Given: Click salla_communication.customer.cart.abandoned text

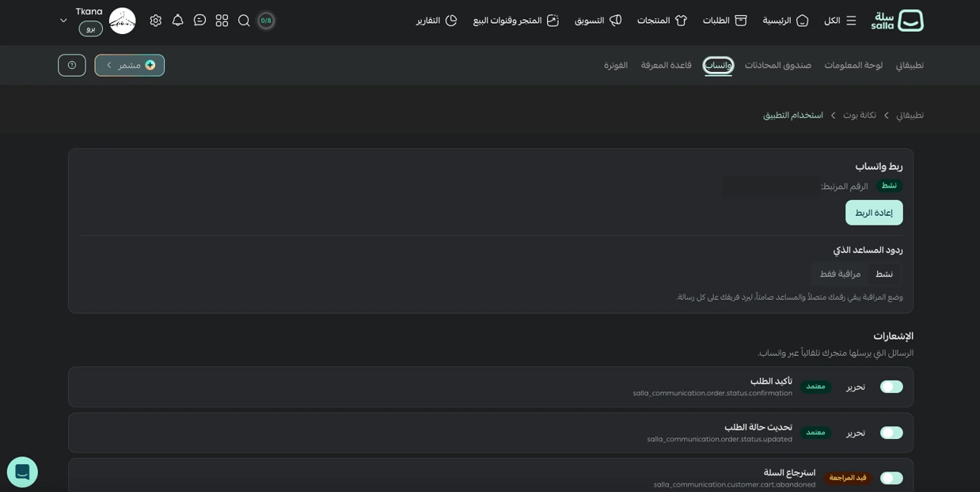Looking at the screenshot, I should tap(735, 484).
